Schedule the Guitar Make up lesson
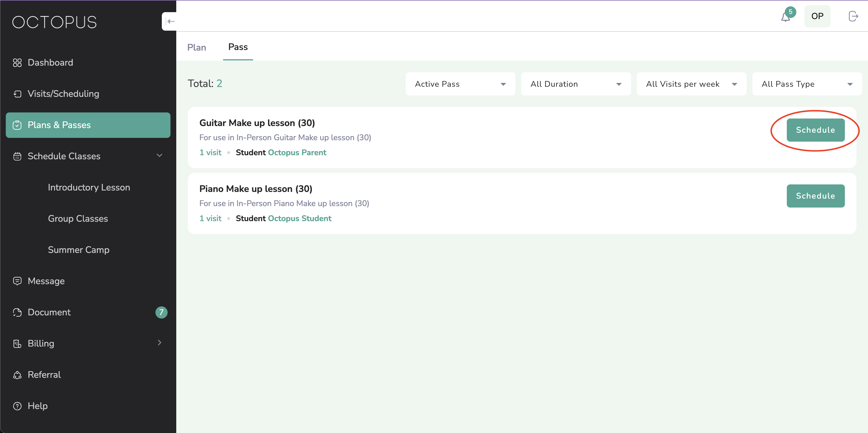This screenshot has width=868, height=433. [x=815, y=130]
